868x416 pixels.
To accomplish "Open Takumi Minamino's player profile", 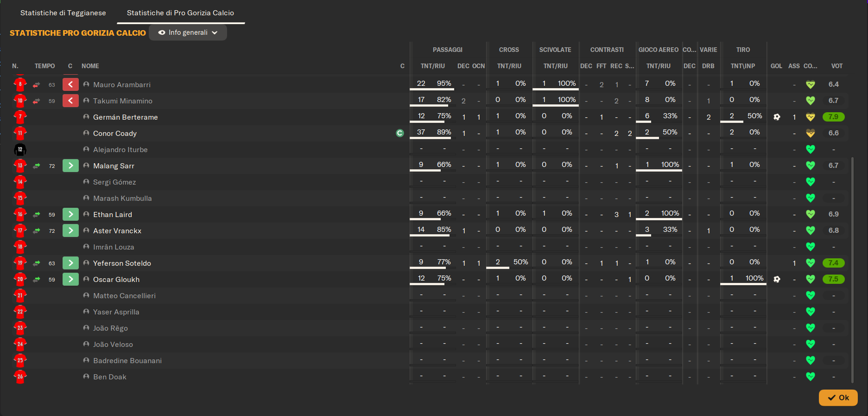I will pos(123,101).
